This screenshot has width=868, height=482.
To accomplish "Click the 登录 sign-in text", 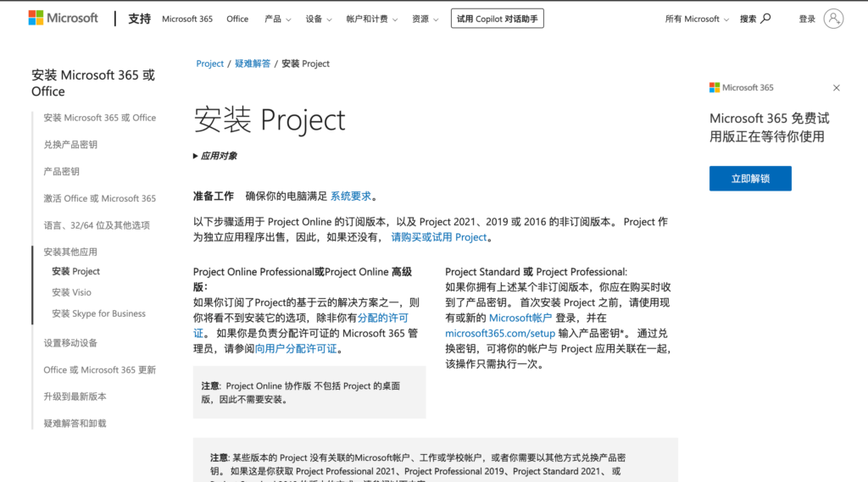I will (x=807, y=19).
